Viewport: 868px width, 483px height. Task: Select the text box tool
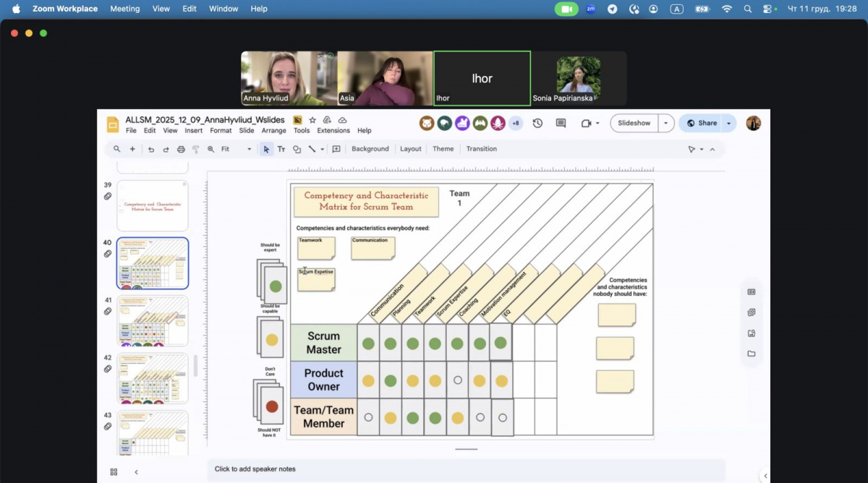(281, 149)
